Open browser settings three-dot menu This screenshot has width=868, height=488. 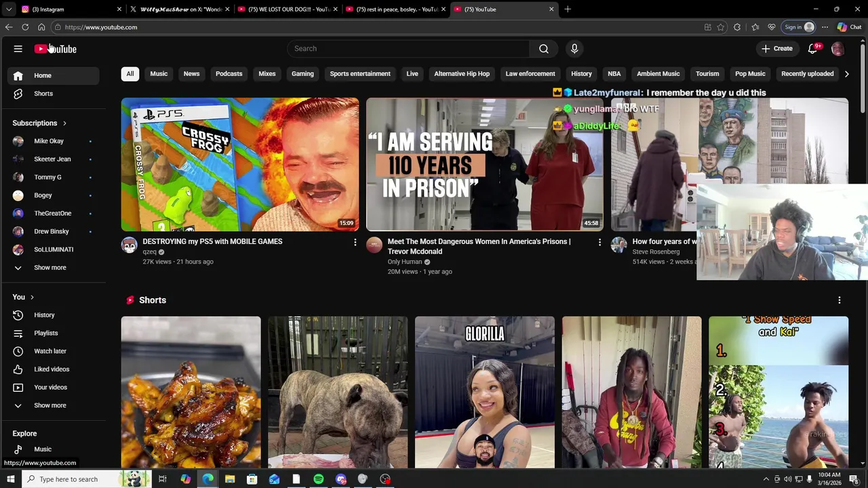pos(825,27)
